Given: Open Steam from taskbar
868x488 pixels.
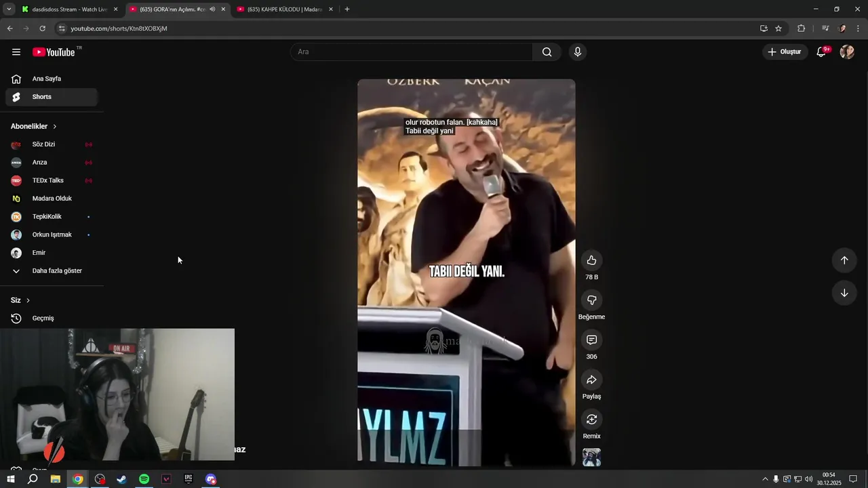Looking at the screenshot, I should click(x=122, y=479).
